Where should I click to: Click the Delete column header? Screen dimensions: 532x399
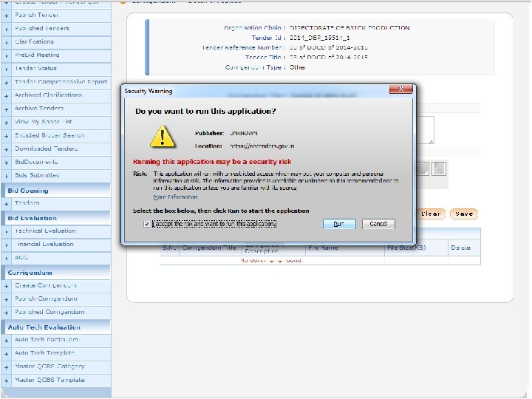[461, 248]
